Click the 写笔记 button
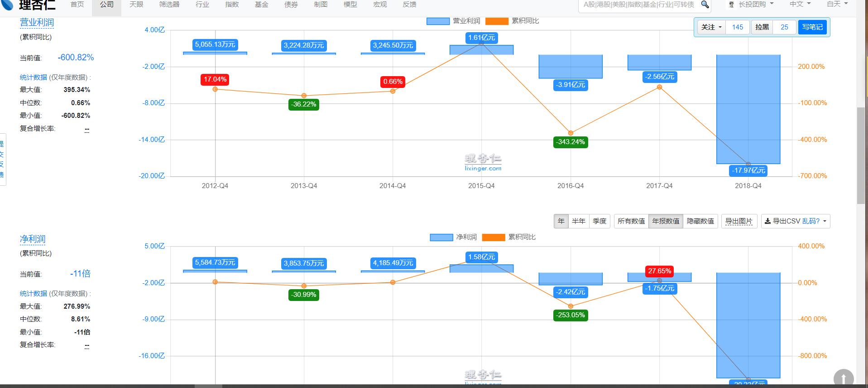The width and height of the screenshot is (868, 388). 812,27
